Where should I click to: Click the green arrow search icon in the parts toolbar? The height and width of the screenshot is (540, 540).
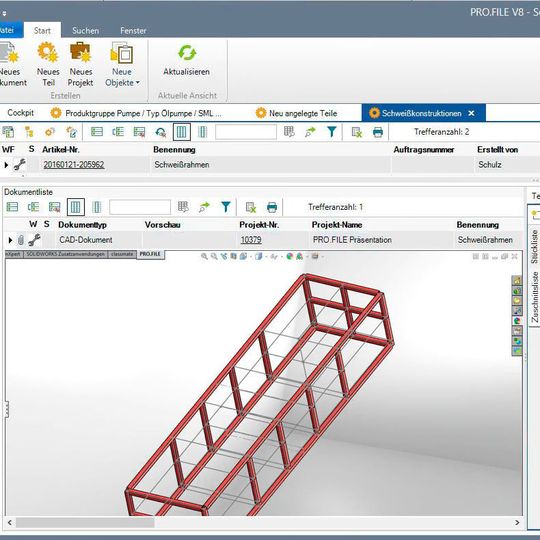pyautogui.click(x=310, y=132)
